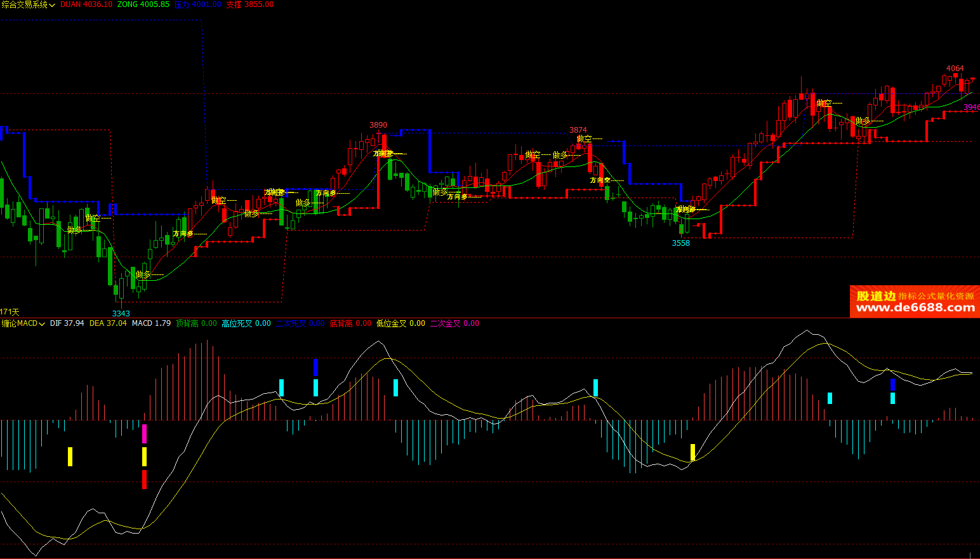Viewport: 980px width, 559px height.
Task: Select the cyan 3558 low marker
Action: (681, 243)
